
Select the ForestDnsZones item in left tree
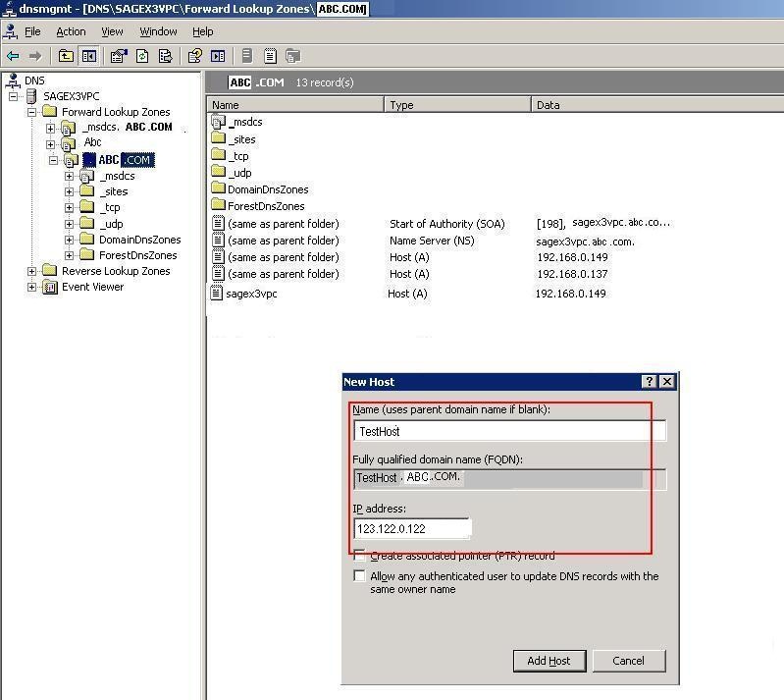tap(138, 255)
